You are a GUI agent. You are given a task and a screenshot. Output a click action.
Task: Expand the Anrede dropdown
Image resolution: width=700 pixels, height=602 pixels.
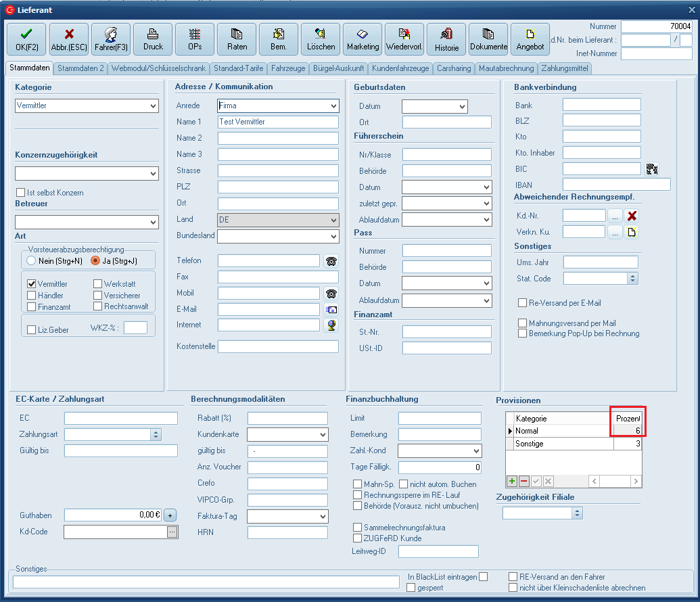click(x=333, y=106)
